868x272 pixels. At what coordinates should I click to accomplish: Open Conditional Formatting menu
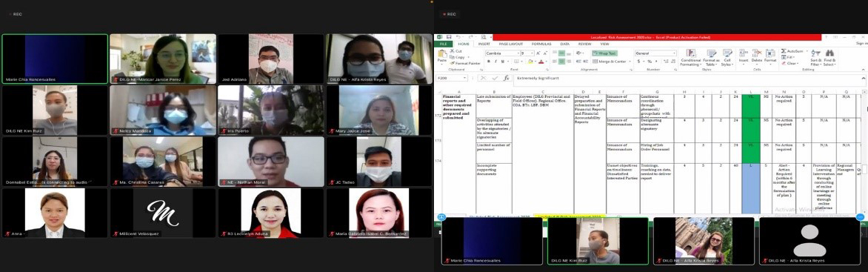pyautogui.click(x=690, y=58)
